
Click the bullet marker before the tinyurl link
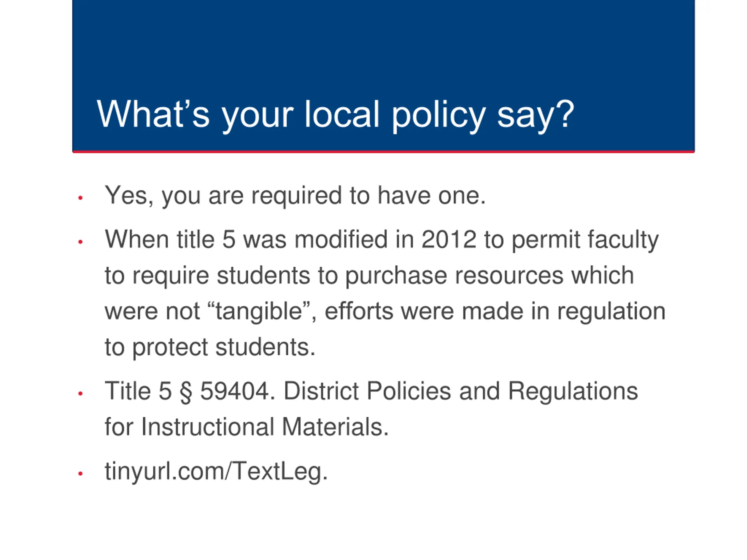(x=80, y=474)
